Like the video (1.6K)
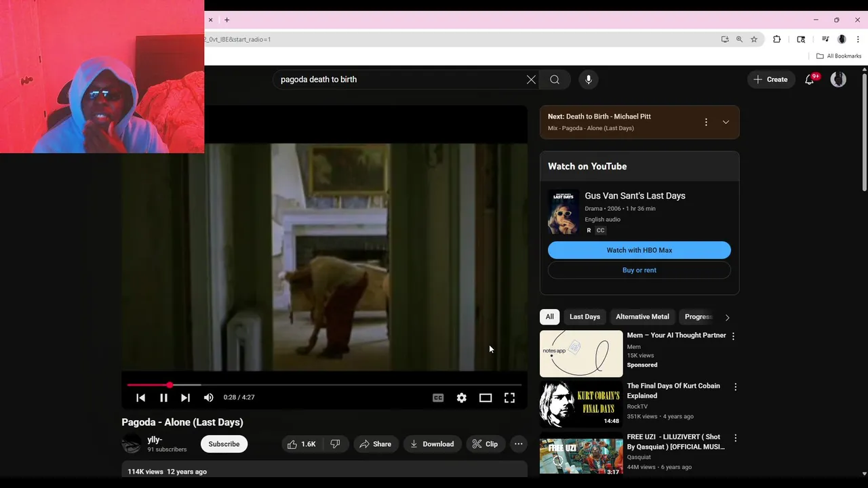 302,444
